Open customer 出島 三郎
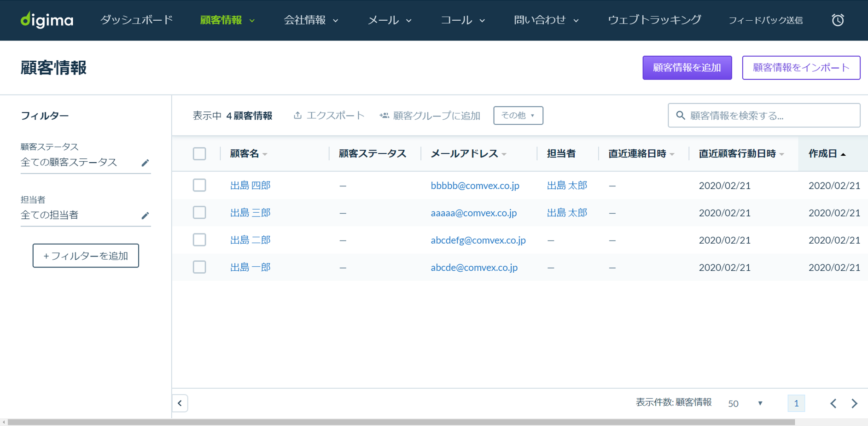Viewport: 868px width, 426px height. tap(250, 212)
